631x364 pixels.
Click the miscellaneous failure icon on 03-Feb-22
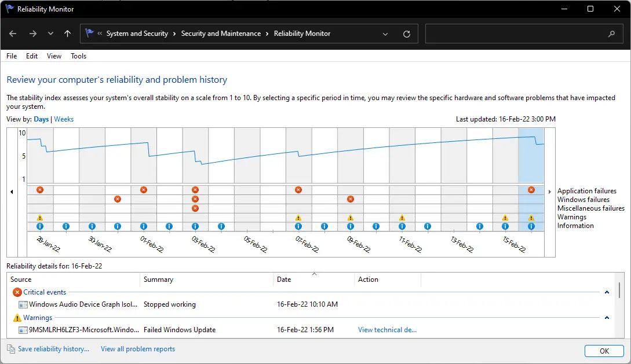(195, 208)
